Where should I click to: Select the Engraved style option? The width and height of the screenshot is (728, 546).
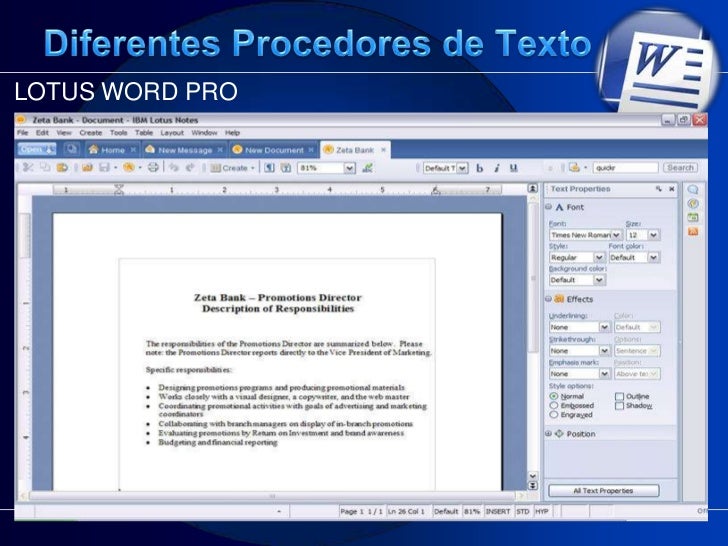tap(553, 415)
